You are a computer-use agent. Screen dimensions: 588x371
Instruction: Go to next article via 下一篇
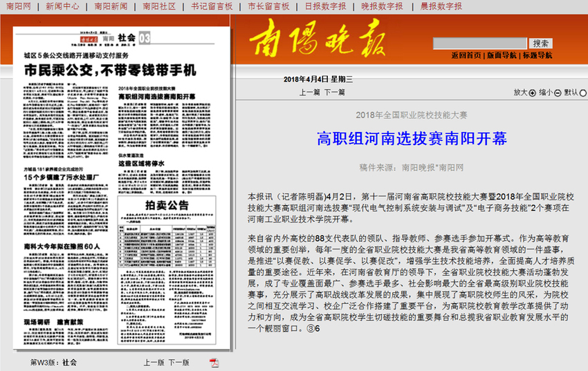pos(335,92)
